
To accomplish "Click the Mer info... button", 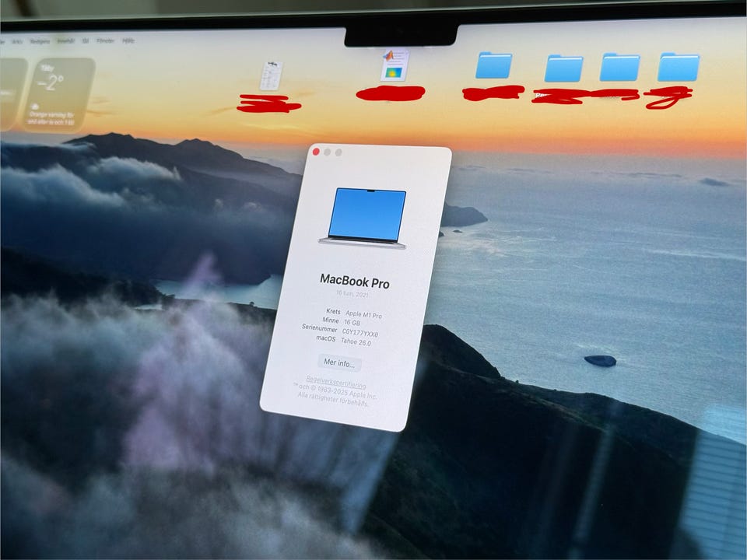I will click(x=339, y=363).
